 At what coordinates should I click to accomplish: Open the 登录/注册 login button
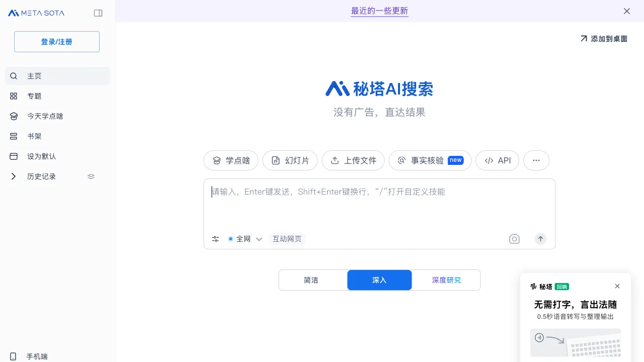(57, 42)
